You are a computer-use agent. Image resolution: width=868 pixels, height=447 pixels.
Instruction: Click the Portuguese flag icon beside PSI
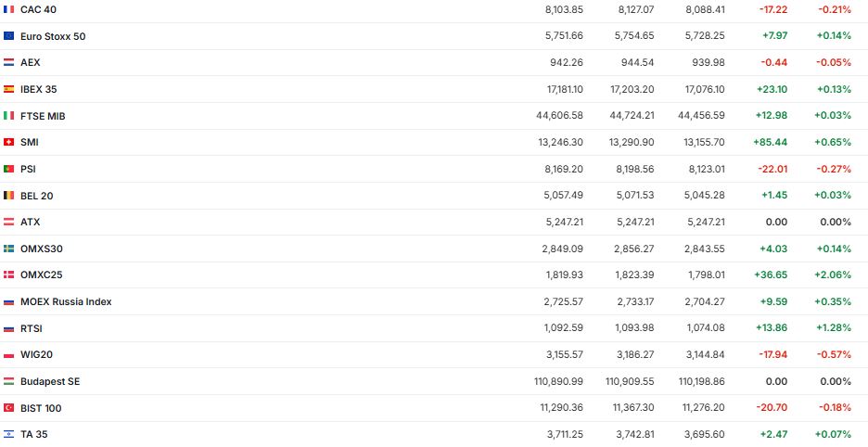tap(9, 169)
